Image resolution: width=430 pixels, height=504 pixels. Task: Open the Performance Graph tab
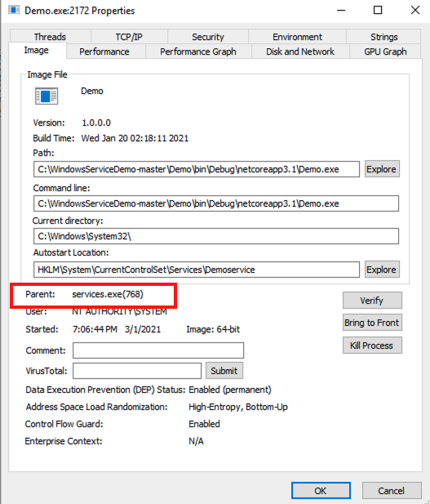coord(198,51)
